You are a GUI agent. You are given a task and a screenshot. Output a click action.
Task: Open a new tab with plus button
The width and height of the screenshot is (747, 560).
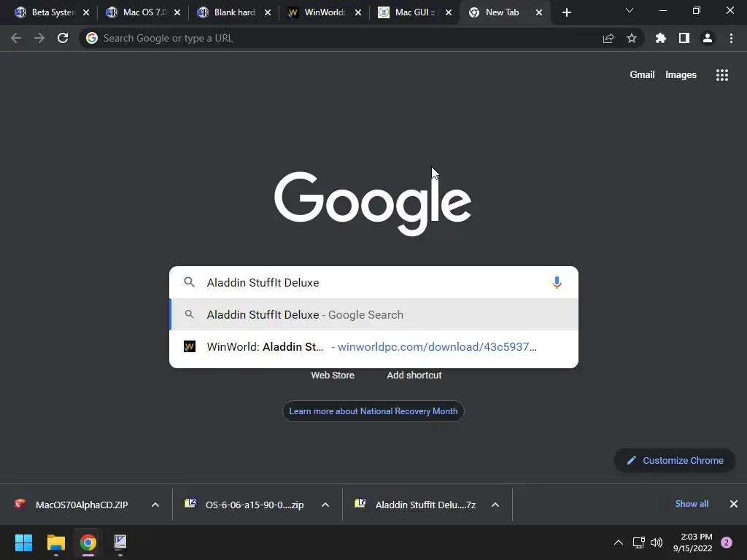click(566, 12)
